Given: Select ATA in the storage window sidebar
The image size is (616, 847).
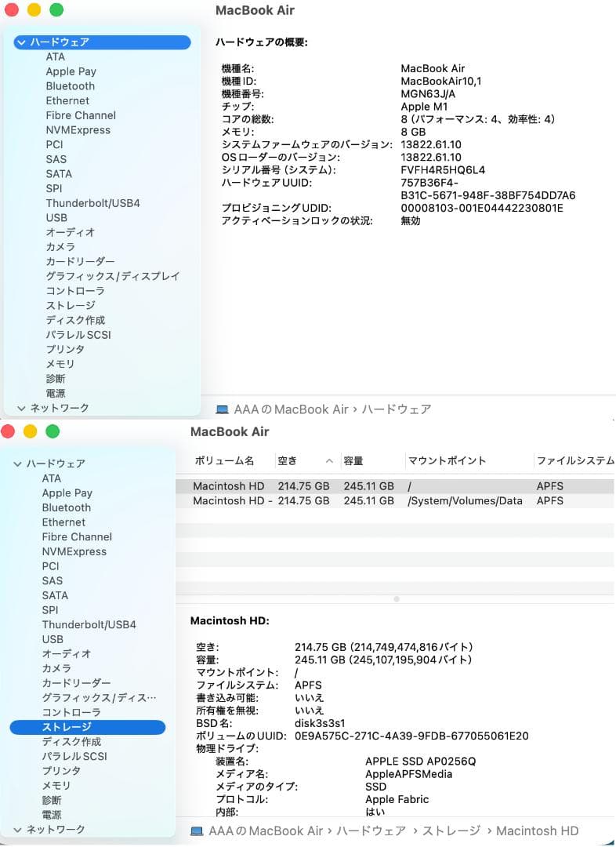Looking at the screenshot, I should (x=51, y=478).
